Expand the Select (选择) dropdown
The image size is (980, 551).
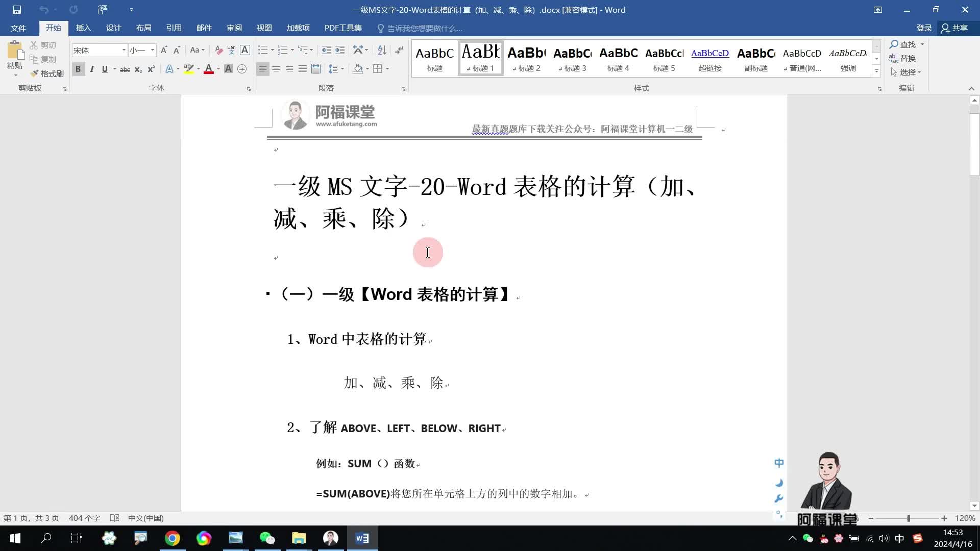click(x=906, y=72)
